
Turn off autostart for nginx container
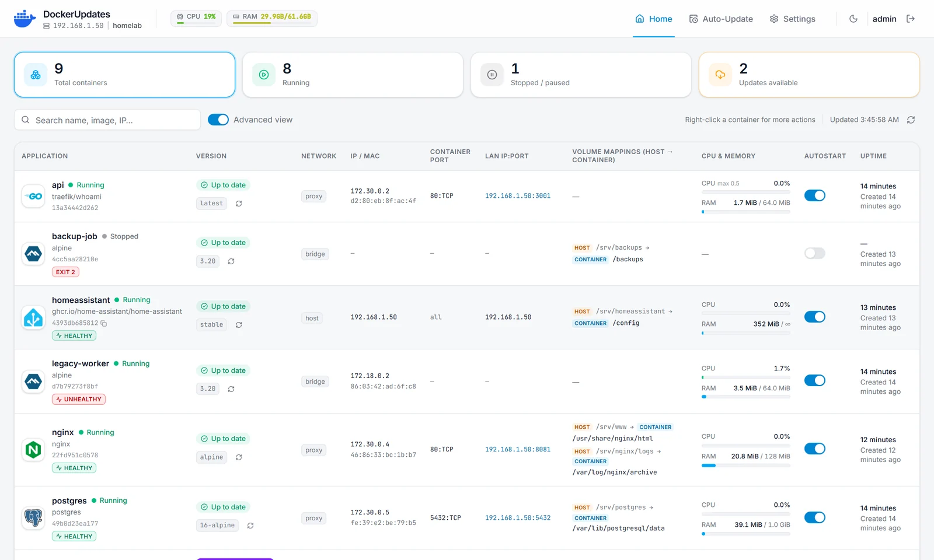(x=814, y=449)
